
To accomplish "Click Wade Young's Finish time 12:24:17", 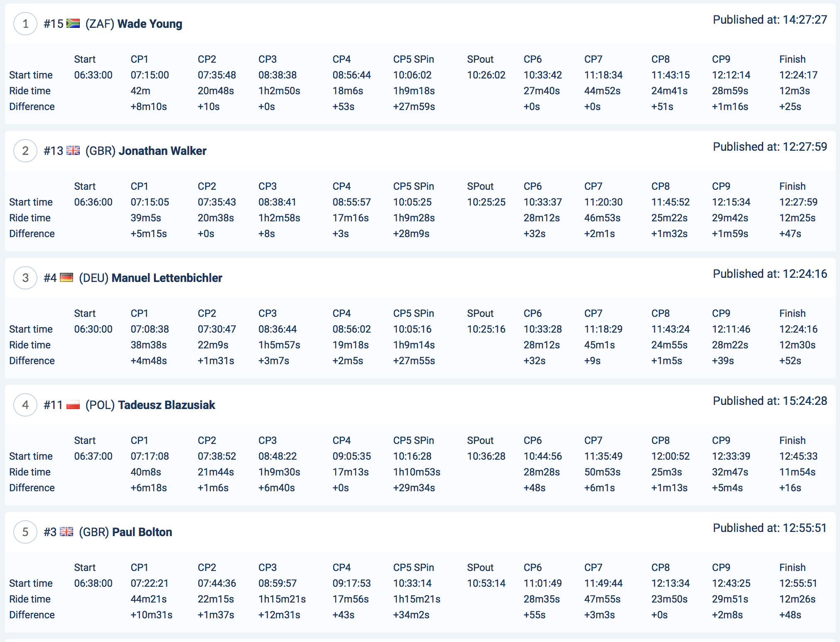I will pos(798,75).
